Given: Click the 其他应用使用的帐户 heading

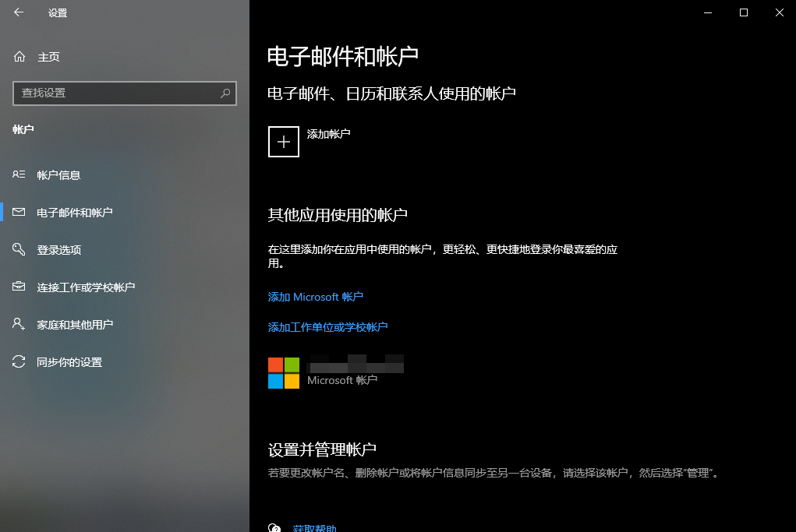Looking at the screenshot, I should tap(338, 215).
